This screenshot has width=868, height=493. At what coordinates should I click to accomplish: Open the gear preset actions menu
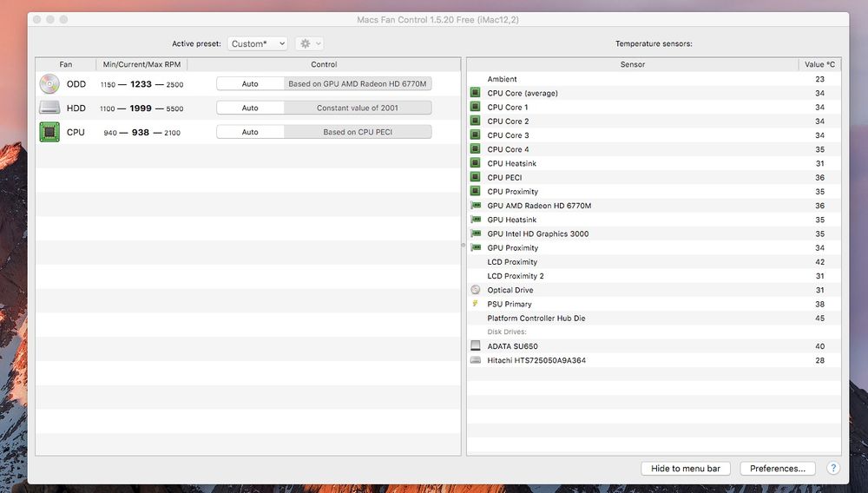pyautogui.click(x=310, y=43)
